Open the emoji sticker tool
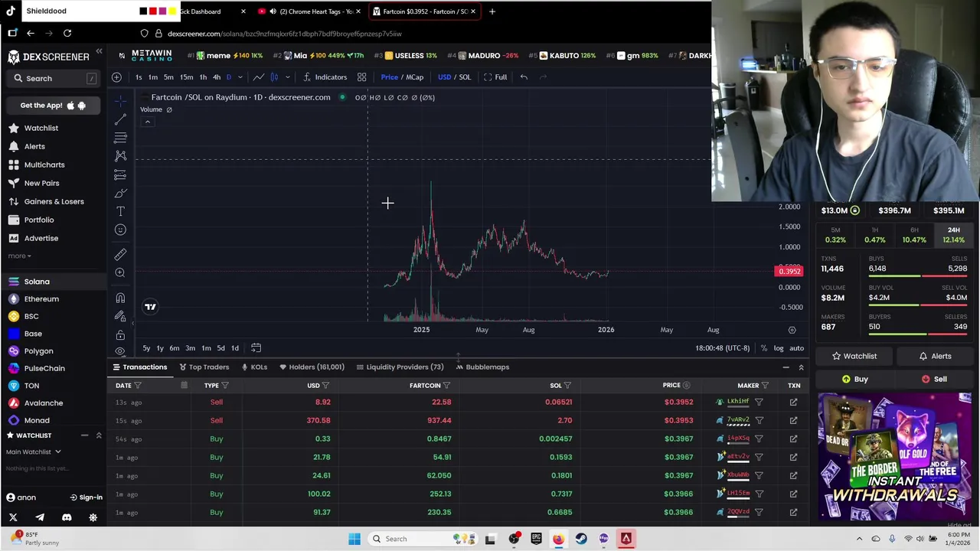 120,230
